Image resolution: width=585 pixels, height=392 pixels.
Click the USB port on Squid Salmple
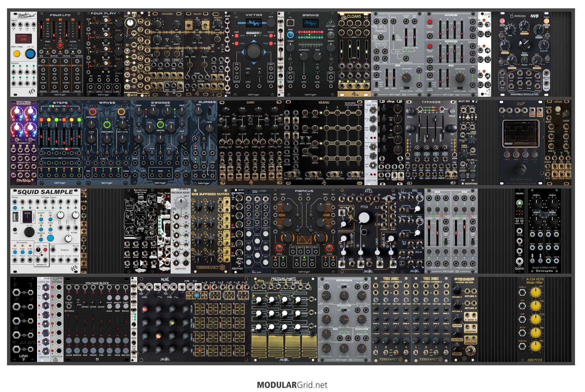15,218
